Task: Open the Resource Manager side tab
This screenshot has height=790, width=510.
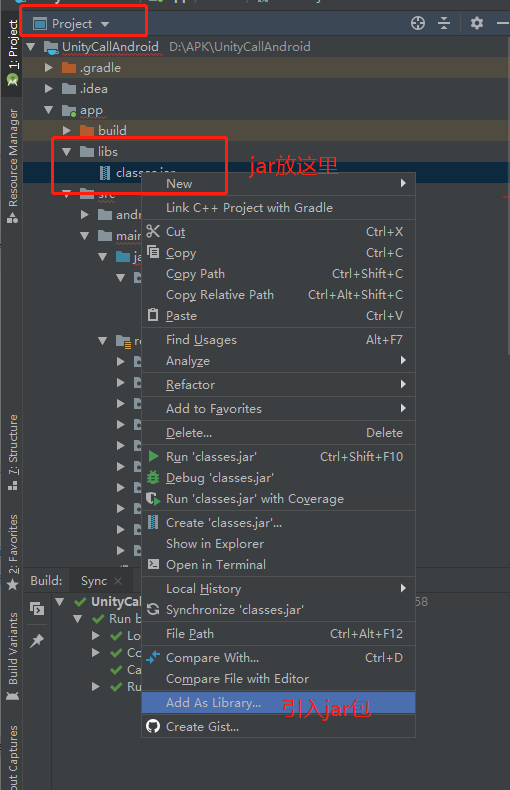Action: tap(12, 166)
